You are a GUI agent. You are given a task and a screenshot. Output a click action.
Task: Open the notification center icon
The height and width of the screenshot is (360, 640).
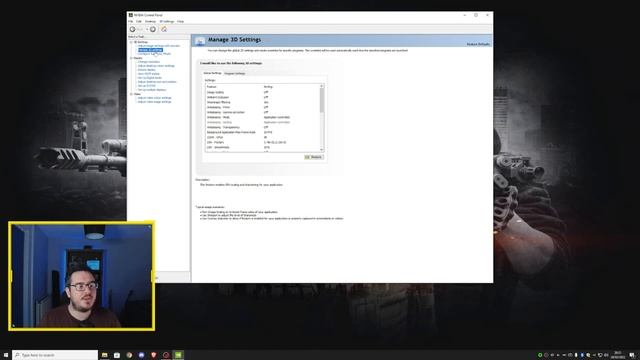click(632, 355)
